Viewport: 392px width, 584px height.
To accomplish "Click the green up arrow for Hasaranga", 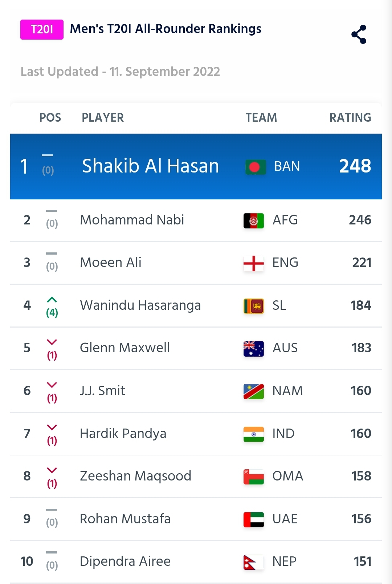I will (52, 300).
